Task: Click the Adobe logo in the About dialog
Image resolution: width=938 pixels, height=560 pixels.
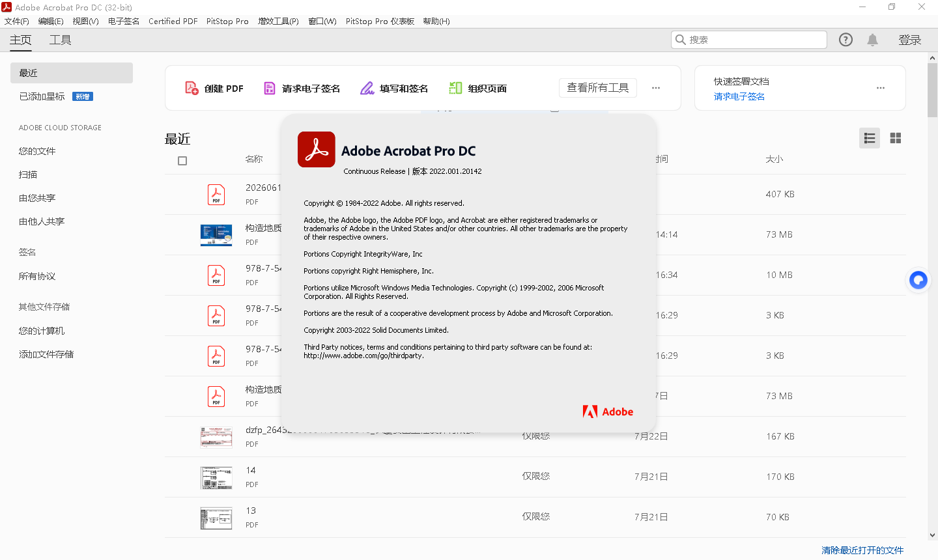Action: click(608, 412)
